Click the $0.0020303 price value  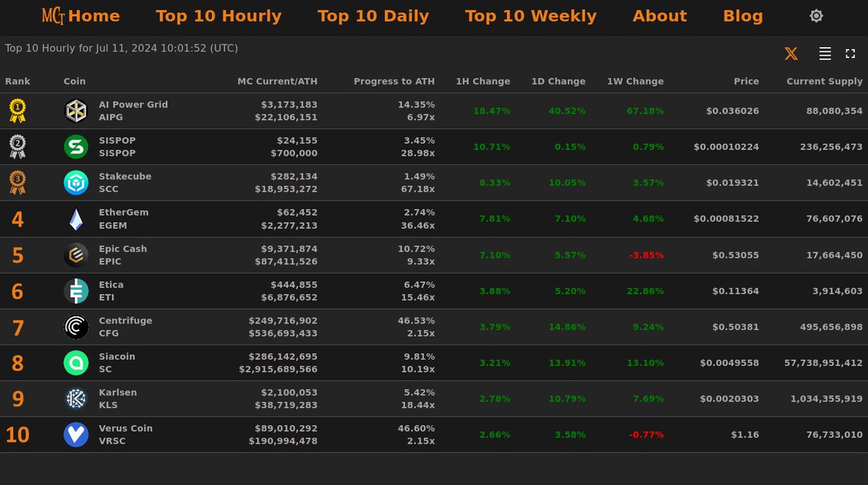(730, 399)
